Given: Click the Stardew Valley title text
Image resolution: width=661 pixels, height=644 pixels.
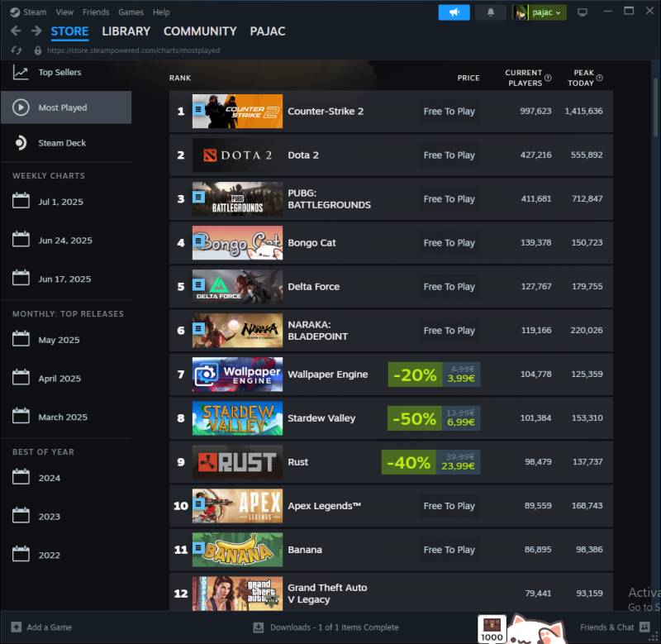Looking at the screenshot, I should point(321,418).
